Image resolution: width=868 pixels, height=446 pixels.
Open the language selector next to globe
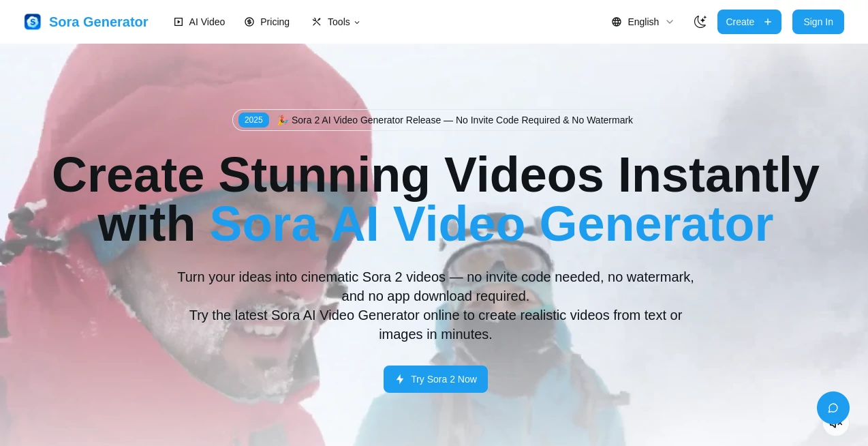[642, 21]
